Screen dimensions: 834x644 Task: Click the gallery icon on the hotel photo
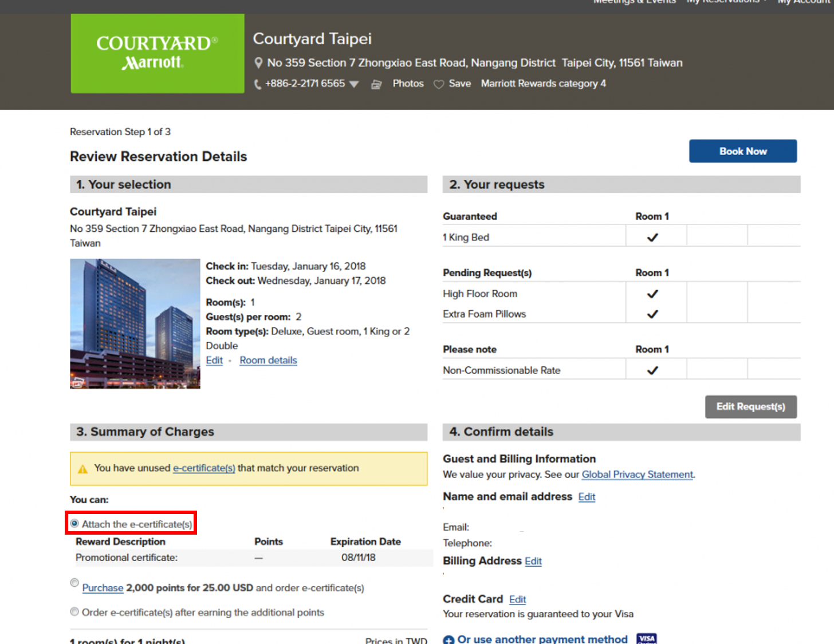pos(77,382)
